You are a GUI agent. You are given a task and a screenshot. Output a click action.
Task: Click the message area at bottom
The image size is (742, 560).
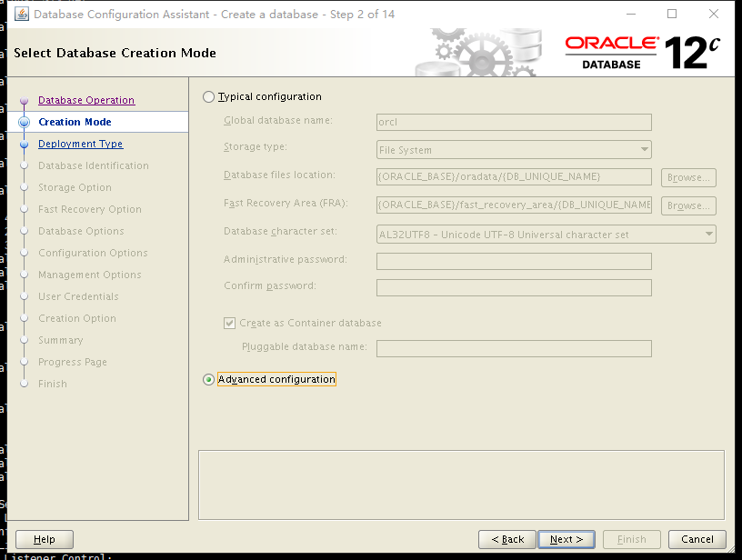coord(461,485)
